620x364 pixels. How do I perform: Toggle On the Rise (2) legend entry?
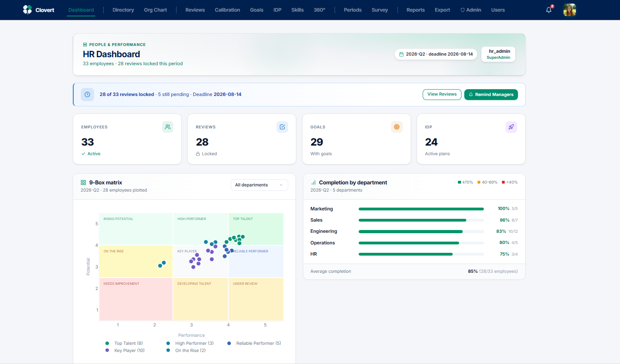point(186,350)
